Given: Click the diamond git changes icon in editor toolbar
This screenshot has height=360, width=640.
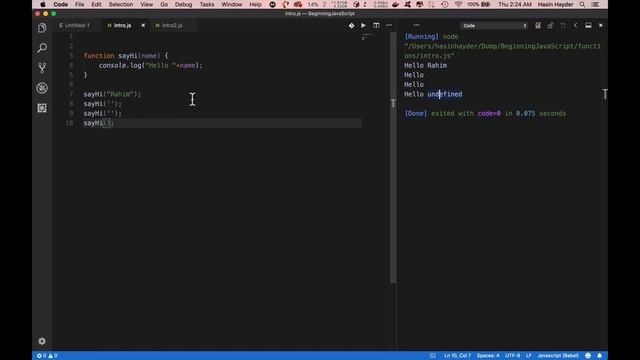Looking at the screenshot, I should pos(351,25).
